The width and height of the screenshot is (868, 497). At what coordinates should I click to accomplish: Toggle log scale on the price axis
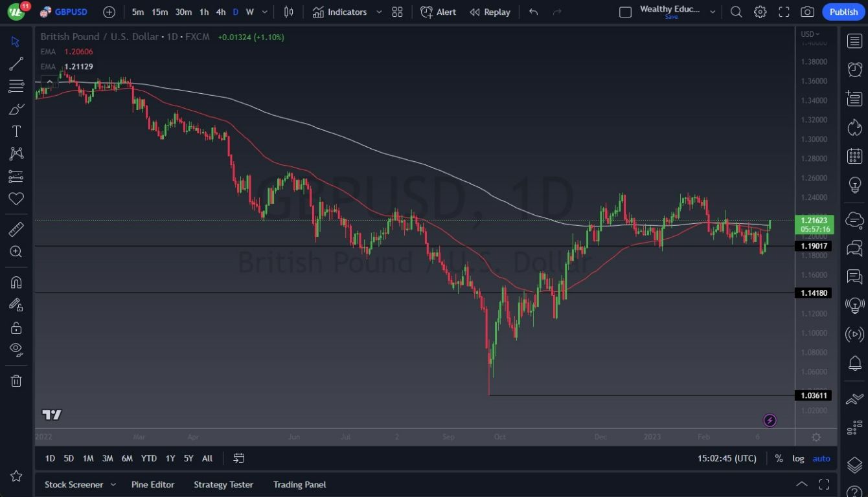(x=797, y=458)
